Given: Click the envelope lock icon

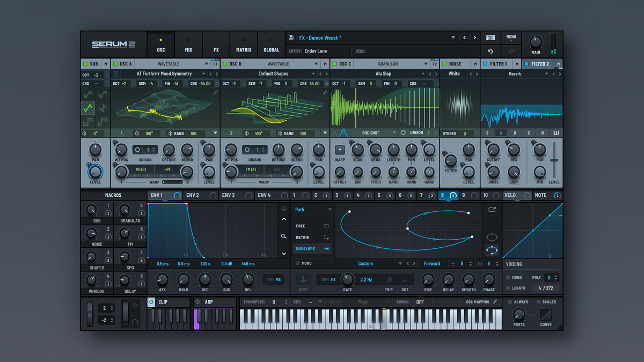Looking at the screenshot, I should pyautogui.click(x=283, y=209).
